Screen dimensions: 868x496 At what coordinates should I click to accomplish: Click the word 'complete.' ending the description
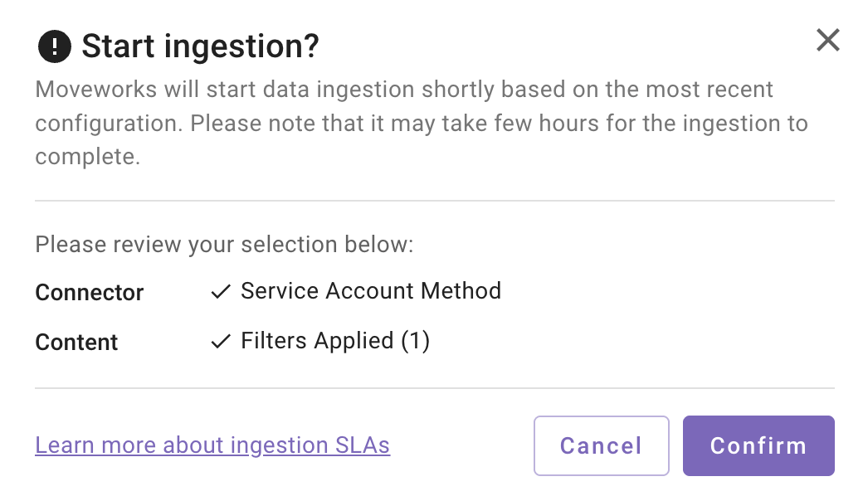(87, 157)
